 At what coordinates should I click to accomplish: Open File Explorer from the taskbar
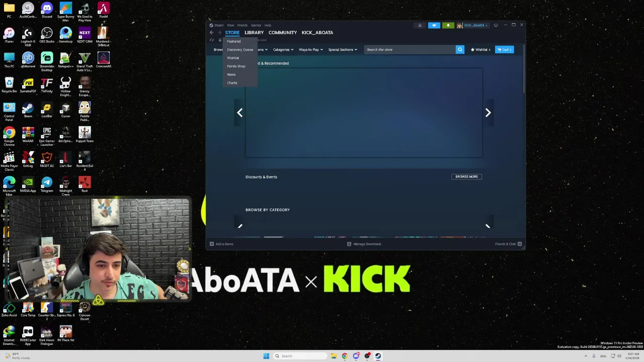click(x=334, y=356)
